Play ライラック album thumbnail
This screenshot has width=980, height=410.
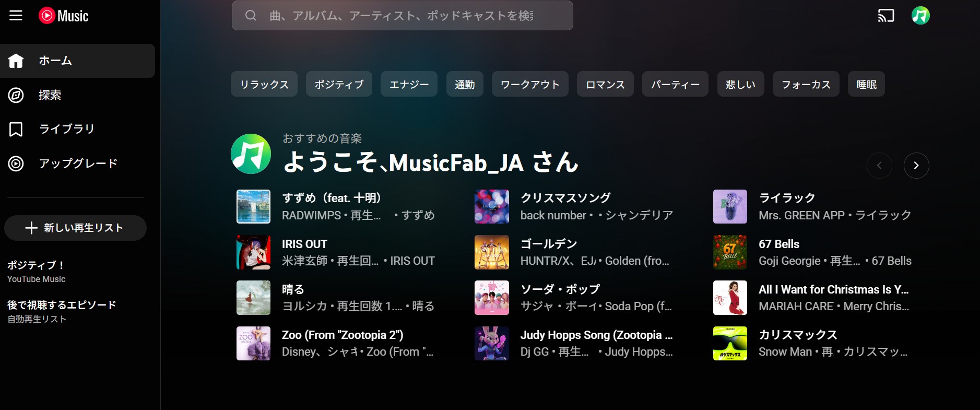click(730, 206)
